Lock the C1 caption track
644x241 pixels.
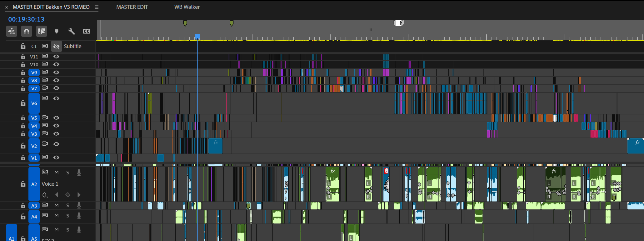(x=23, y=46)
